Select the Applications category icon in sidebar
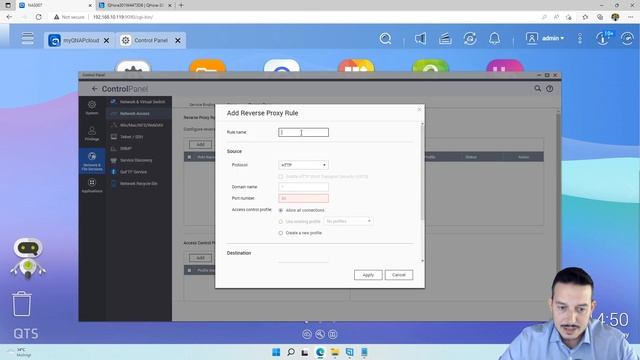 [x=92, y=185]
